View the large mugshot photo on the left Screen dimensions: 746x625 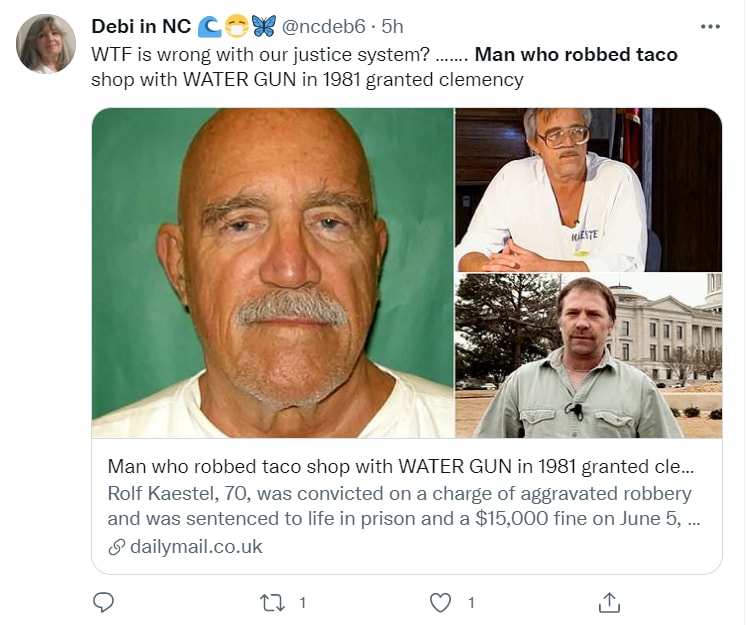pos(273,272)
